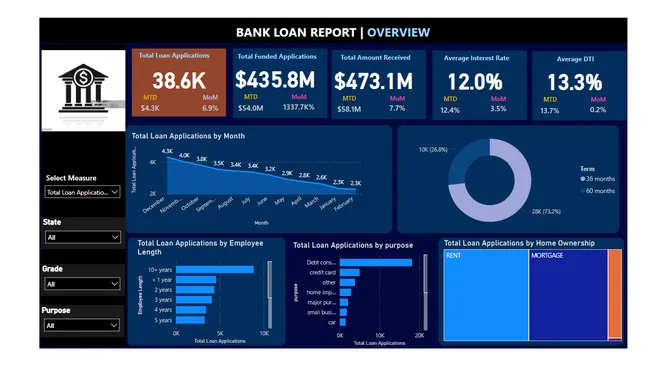
Task: Click the car purpose bar
Action: coord(343,322)
